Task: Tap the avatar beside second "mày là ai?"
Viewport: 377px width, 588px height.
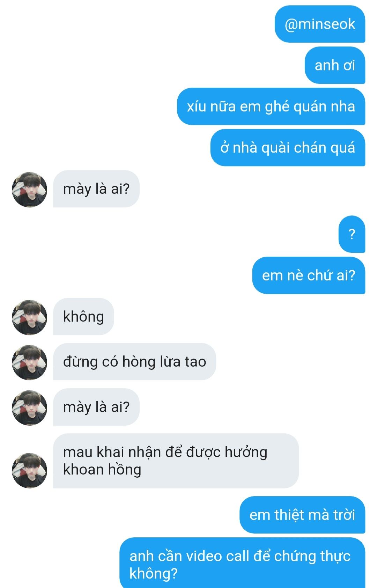Action: 29,408
